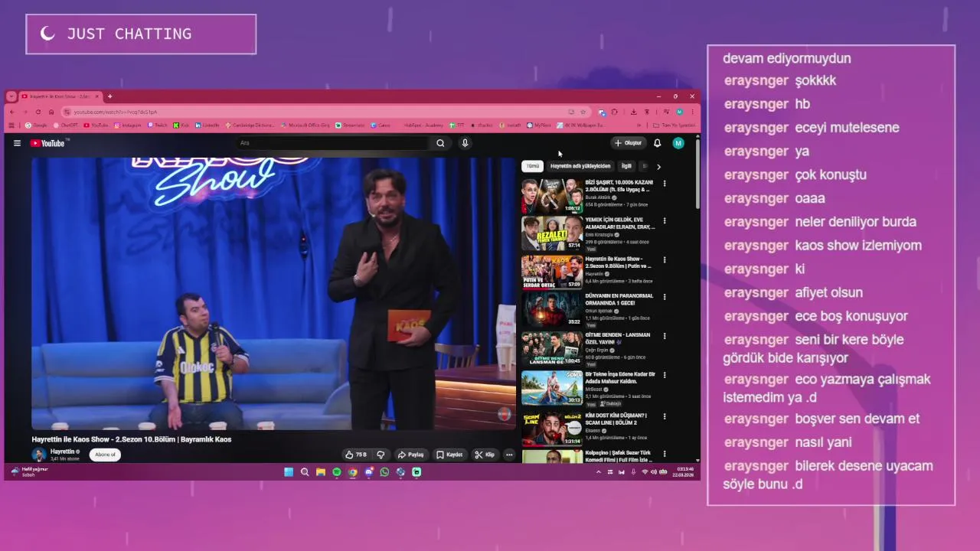Open the Hafif yağmur weather widget
The width and height of the screenshot is (980, 551).
(x=29, y=471)
